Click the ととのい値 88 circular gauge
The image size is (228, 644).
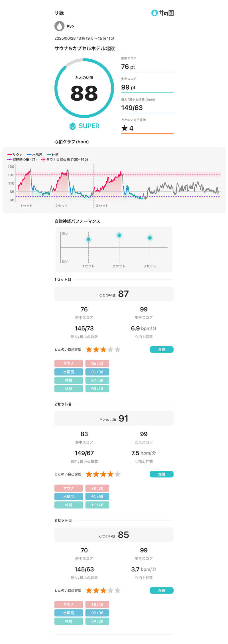[x=84, y=88]
